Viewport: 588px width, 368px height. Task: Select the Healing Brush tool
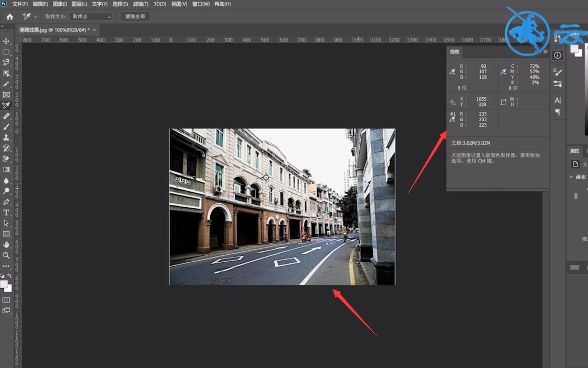pyautogui.click(x=6, y=116)
